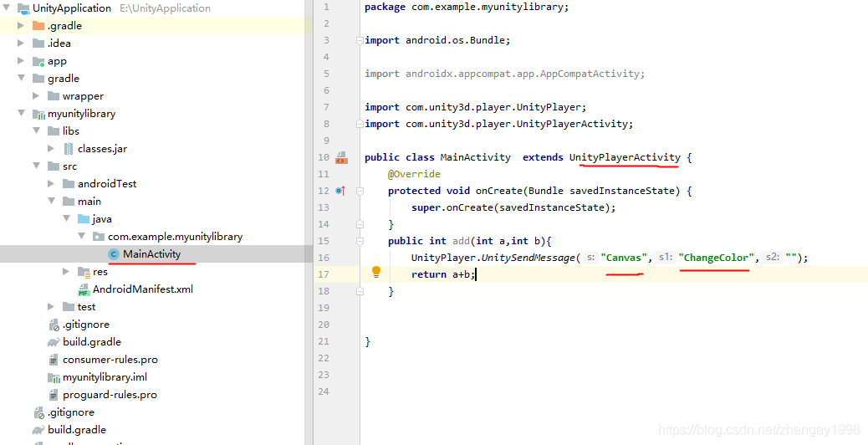Expand the app module
The width and height of the screenshot is (868, 445).
click(x=21, y=61)
